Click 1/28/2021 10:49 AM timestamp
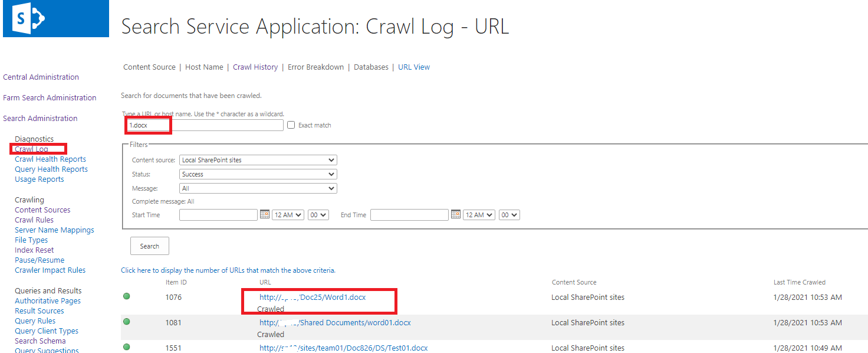This screenshot has height=353, width=868. (x=808, y=348)
